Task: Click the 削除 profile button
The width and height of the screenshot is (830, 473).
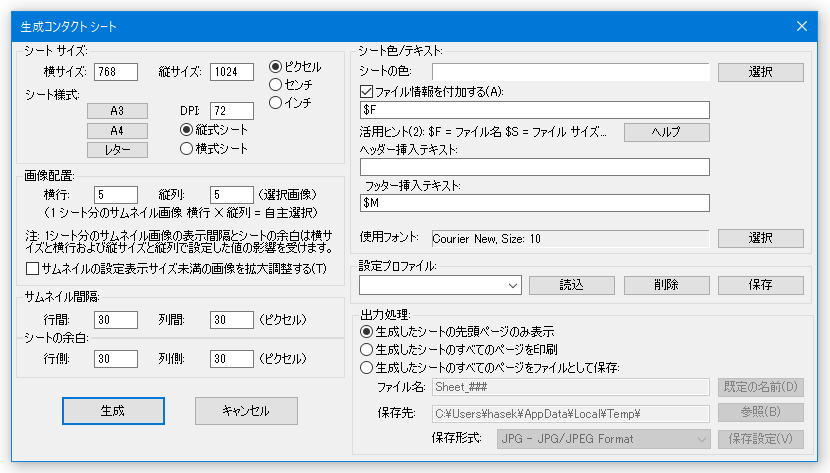Action: [666, 285]
